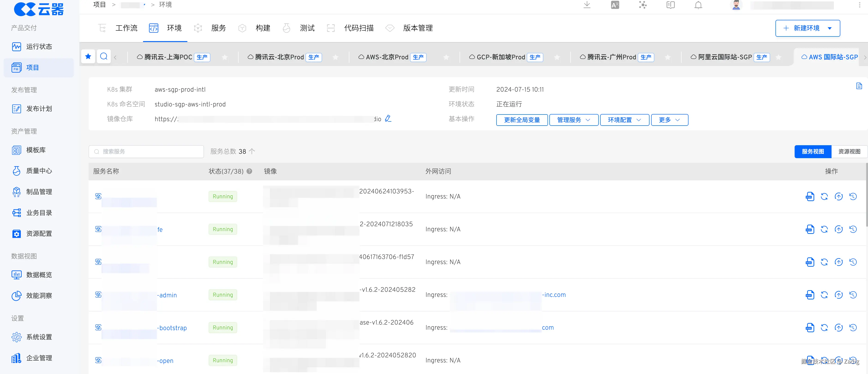
Task: Select the AWS 国际站-SGP environment tab
Action: 829,57
